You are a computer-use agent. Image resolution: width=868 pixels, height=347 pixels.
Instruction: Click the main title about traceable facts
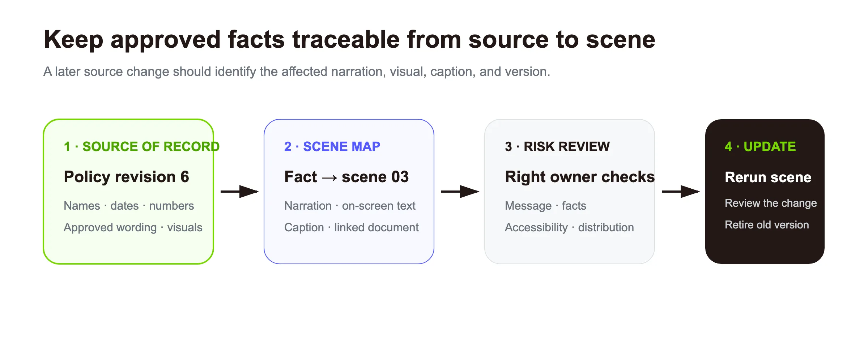pyautogui.click(x=349, y=40)
